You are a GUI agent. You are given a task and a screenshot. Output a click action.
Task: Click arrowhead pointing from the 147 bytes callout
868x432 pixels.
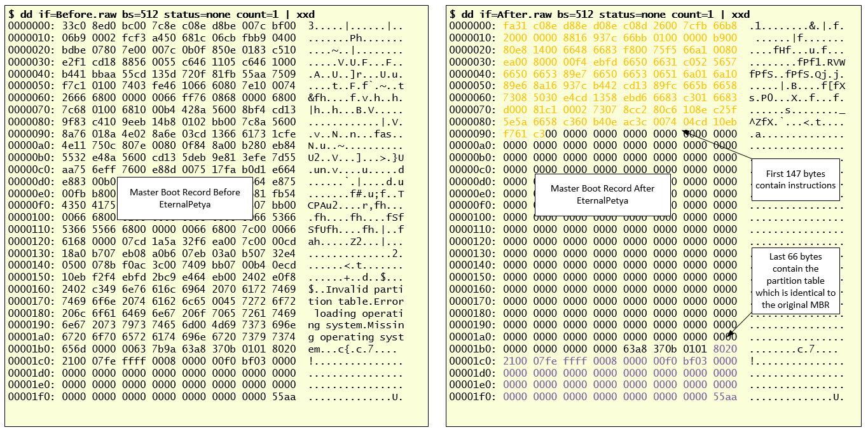click(685, 131)
